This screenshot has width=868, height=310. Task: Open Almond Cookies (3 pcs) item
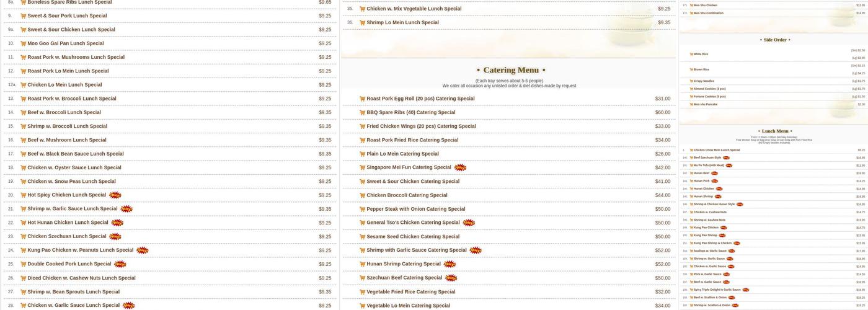point(709,89)
